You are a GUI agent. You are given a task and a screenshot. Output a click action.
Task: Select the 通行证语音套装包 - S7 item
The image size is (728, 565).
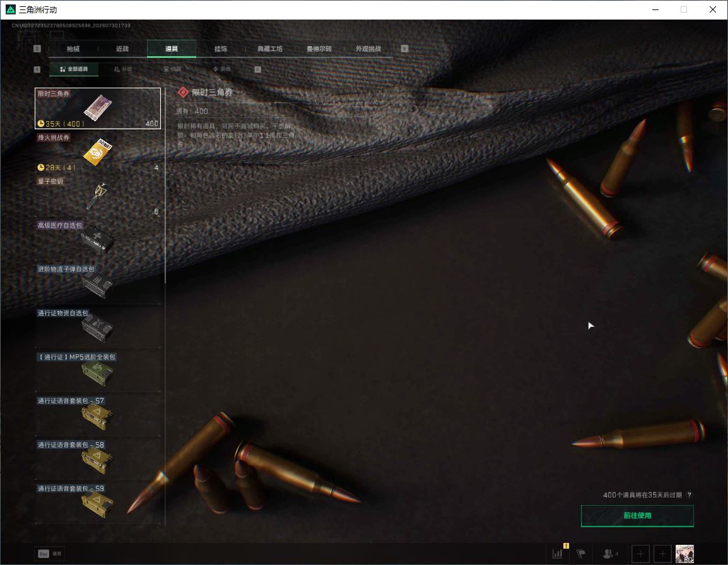(x=98, y=416)
